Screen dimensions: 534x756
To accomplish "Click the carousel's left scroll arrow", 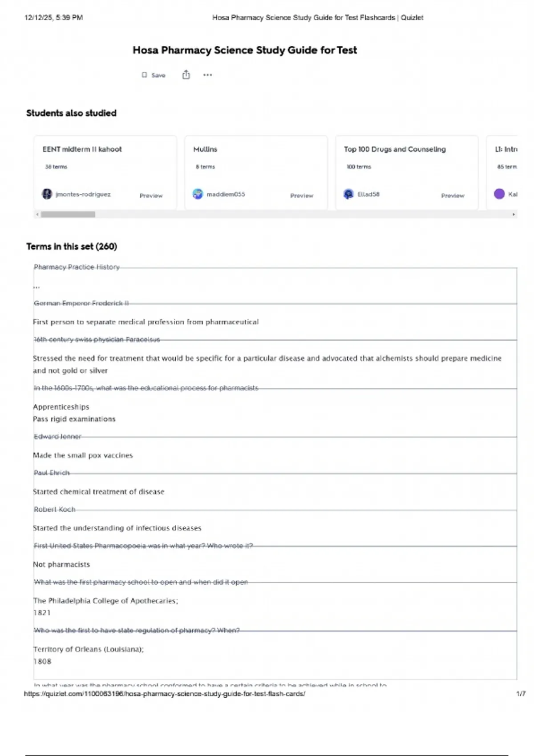I will point(37,214).
